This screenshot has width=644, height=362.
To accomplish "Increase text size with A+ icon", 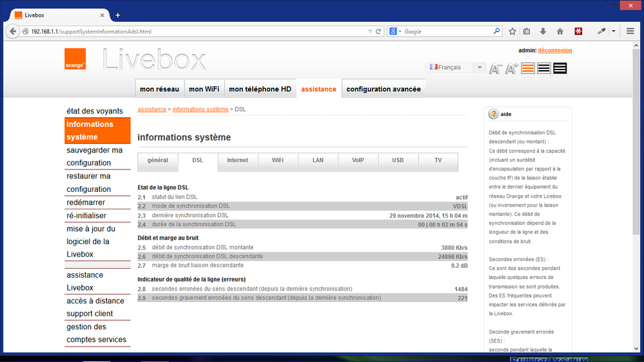I will point(512,68).
